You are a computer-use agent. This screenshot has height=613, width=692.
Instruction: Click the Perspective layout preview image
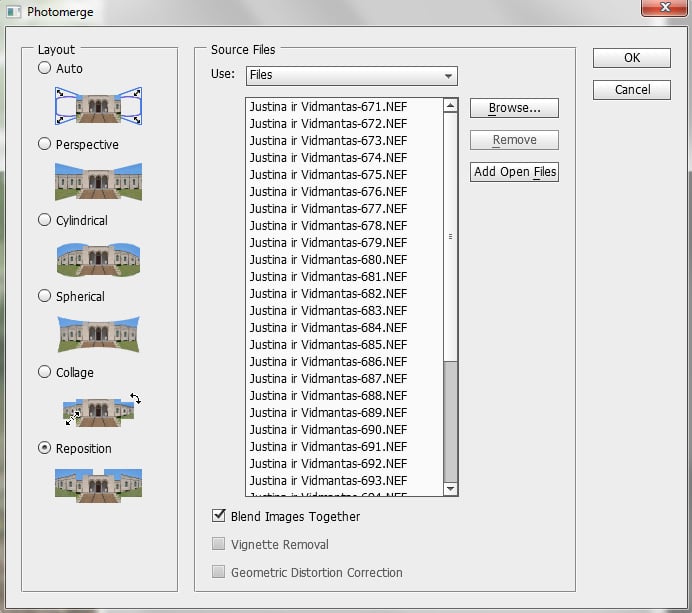(98, 181)
